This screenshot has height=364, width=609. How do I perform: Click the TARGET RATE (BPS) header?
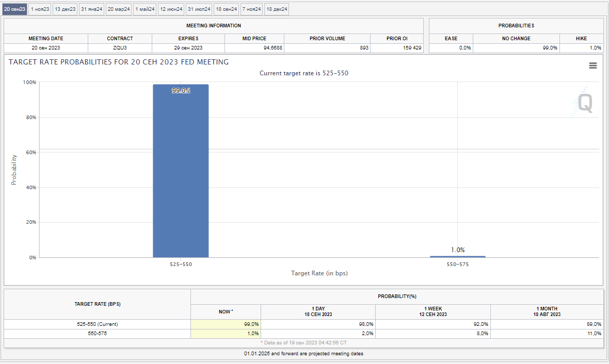pos(98,304)
